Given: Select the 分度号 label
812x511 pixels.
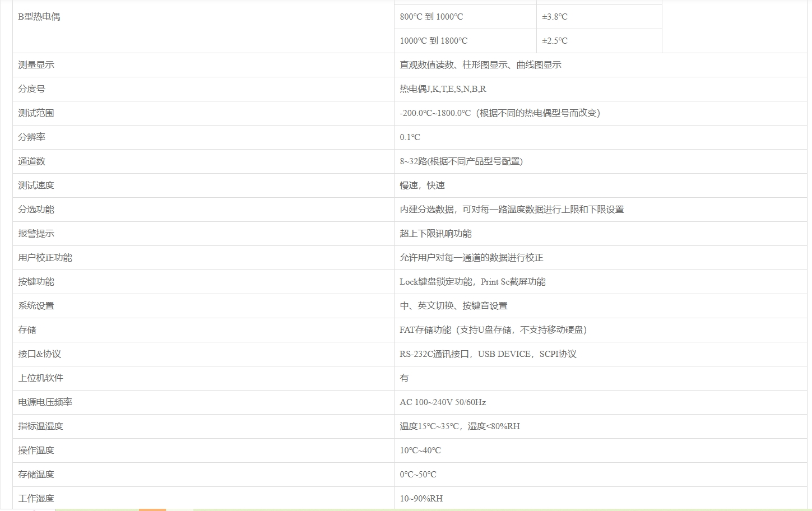Looking at the screenshot, I should coord(31,89).
